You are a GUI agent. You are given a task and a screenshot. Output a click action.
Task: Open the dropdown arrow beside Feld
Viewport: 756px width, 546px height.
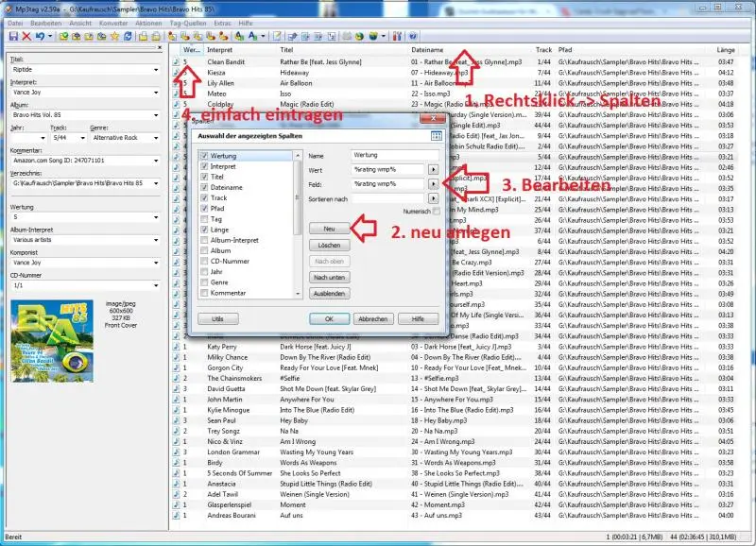pos(435,183)
